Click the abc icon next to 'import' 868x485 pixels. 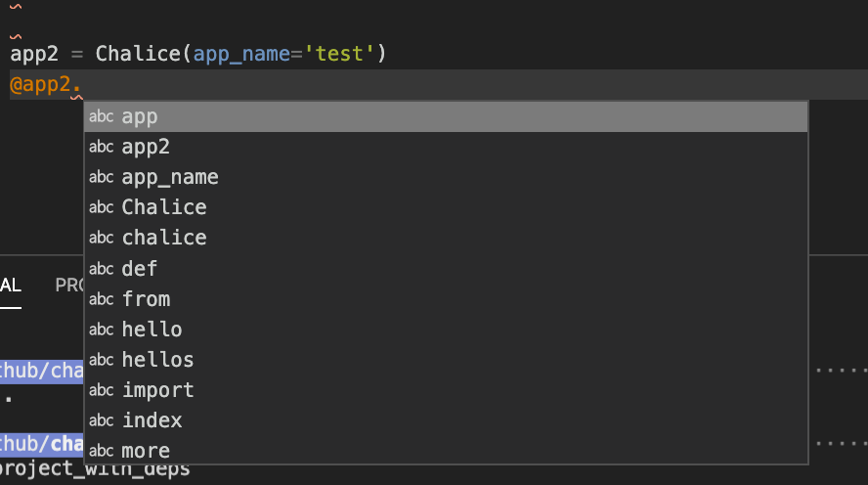[x=102, y=390]
